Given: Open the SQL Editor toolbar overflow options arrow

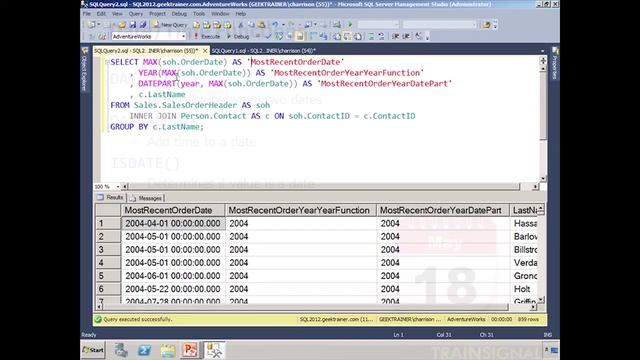Looking at the screenshot, I should coord(427,37).
